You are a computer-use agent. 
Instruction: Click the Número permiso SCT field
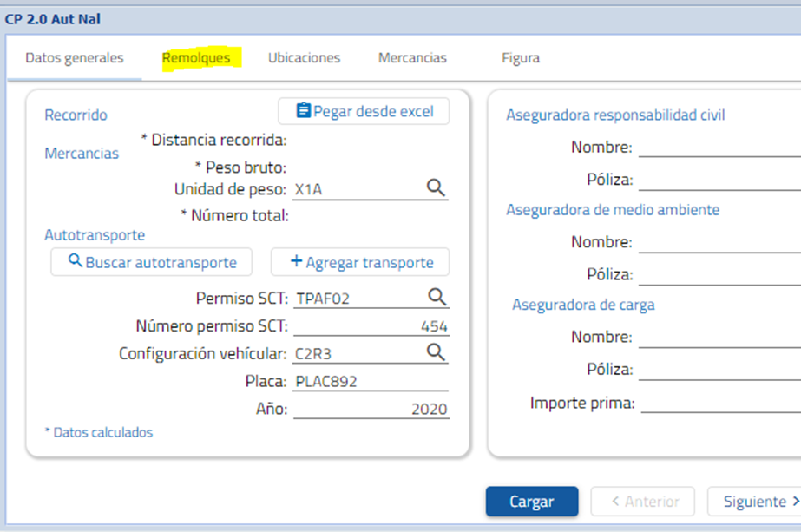tap(371, 326)
